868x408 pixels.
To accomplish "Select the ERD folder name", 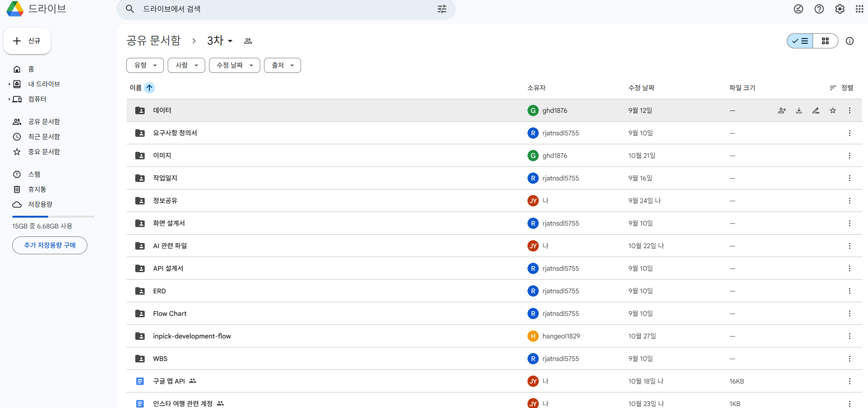I will click(159, 291).
